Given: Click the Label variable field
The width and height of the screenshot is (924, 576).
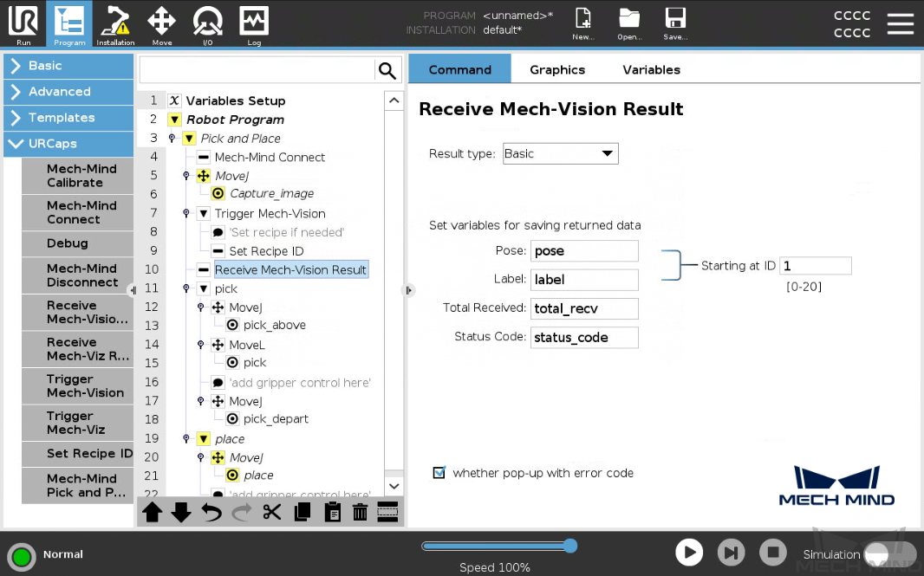Looking at the screenshot, I should tap(584, 280).
